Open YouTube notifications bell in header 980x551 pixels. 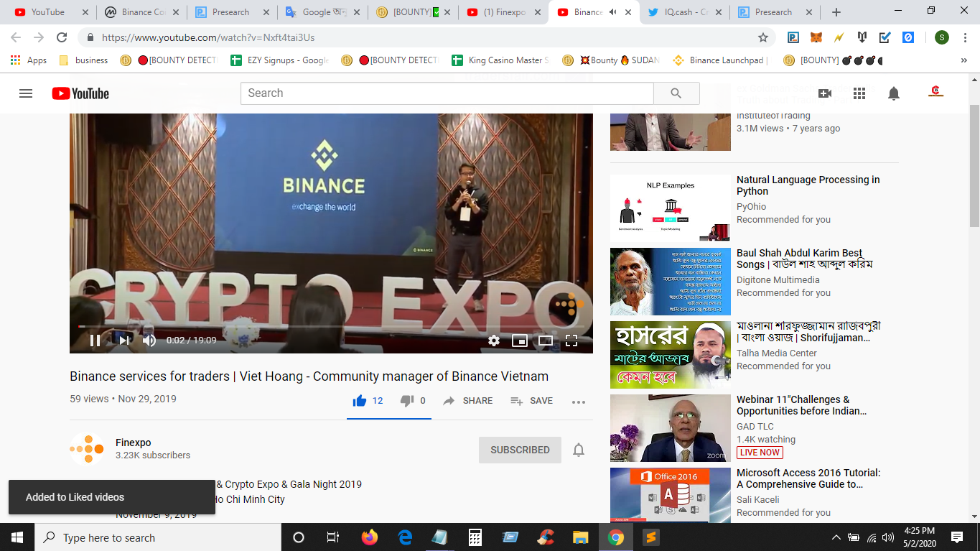[894, 93]
